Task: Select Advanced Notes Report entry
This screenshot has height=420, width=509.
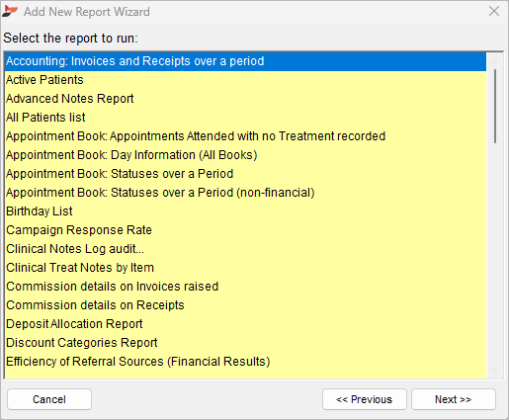Action: pos(245,99)
